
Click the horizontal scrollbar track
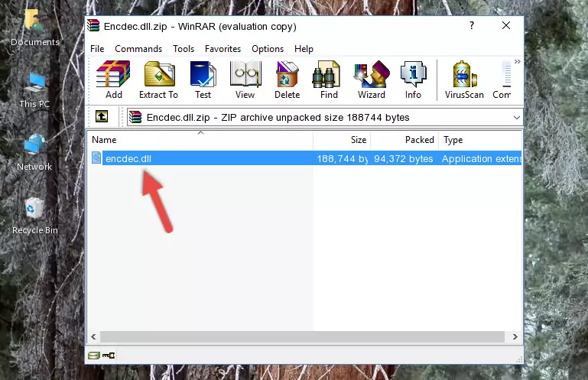tap(302, 337)
